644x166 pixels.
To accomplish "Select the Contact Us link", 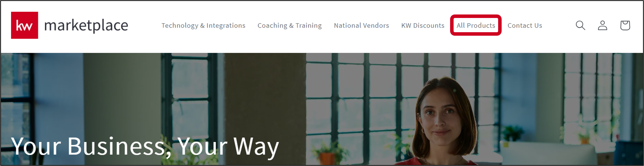I will 525,25.
